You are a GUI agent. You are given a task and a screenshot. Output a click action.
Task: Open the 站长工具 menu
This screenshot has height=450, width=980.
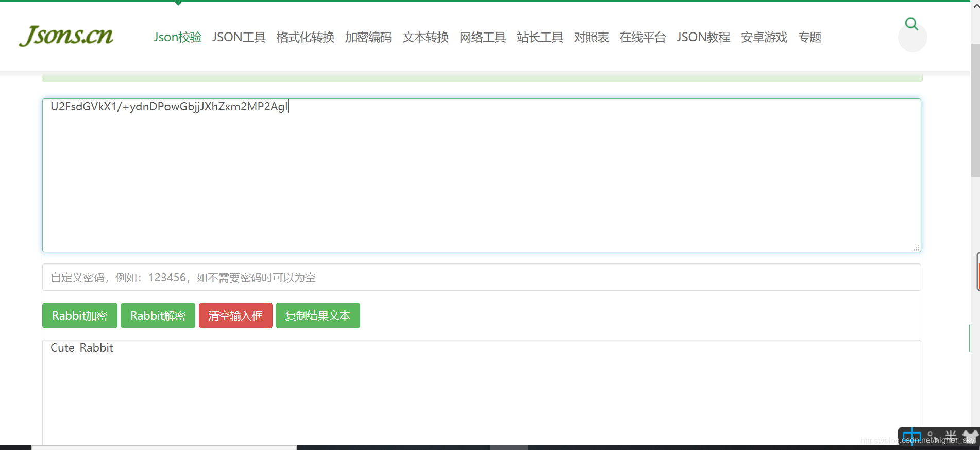(540, 37)
